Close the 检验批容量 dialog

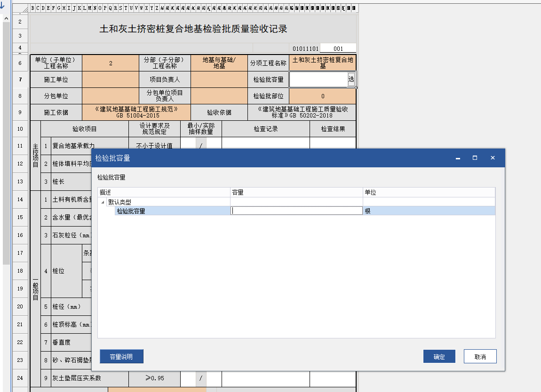point(493,158)
